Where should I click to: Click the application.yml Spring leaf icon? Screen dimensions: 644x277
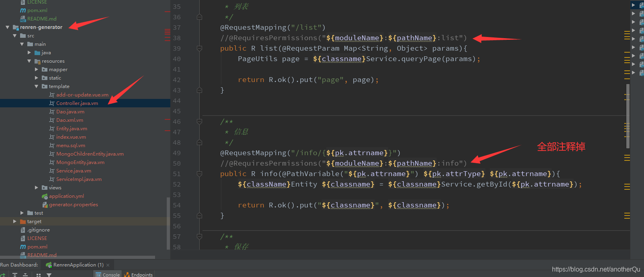[x=45, y=196]
